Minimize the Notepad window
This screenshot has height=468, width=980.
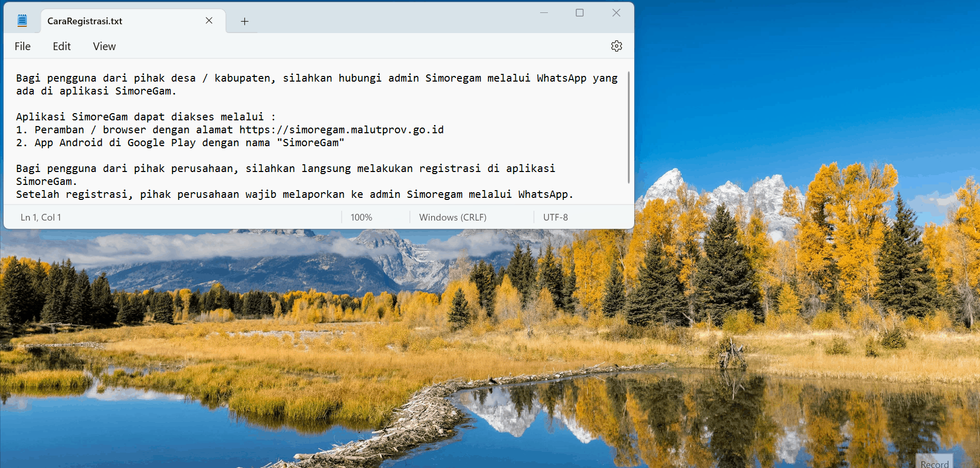click(x=544, y=13)
